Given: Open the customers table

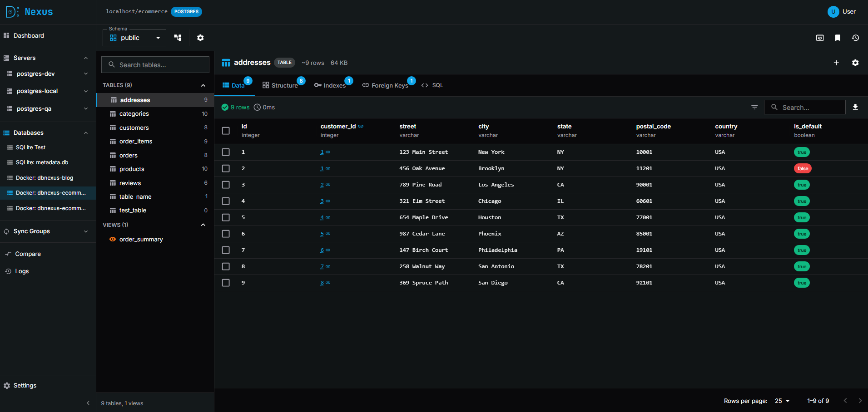Looking at the screenshot, I should 134,128.
